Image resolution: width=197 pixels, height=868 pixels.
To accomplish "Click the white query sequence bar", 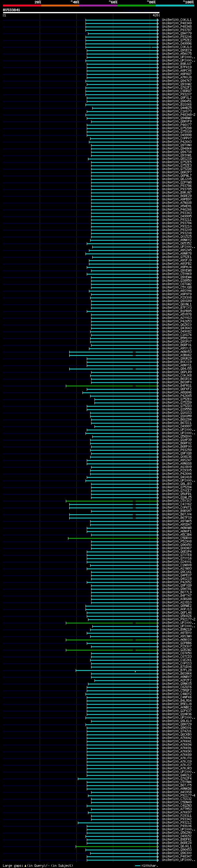I will 81,13.
